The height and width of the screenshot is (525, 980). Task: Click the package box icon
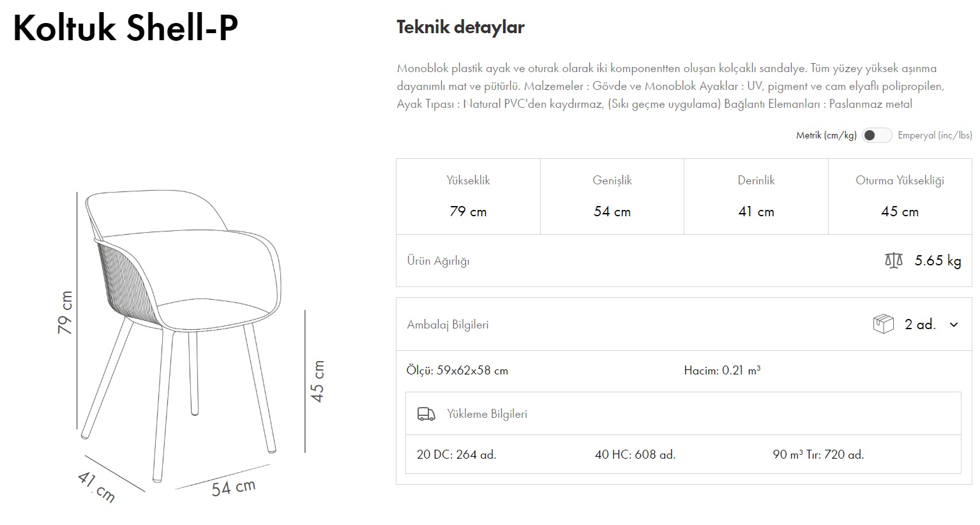883,324
